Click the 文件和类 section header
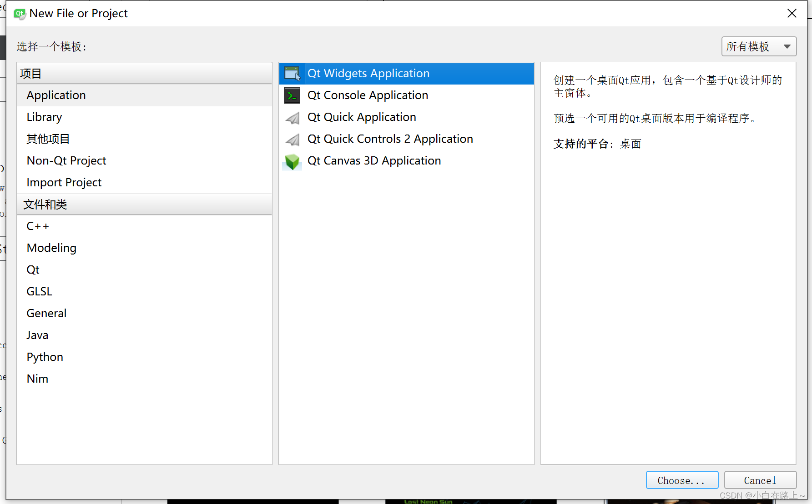This screenshot has height=504, width=812. pyautogui.click(x=144, y=205)
